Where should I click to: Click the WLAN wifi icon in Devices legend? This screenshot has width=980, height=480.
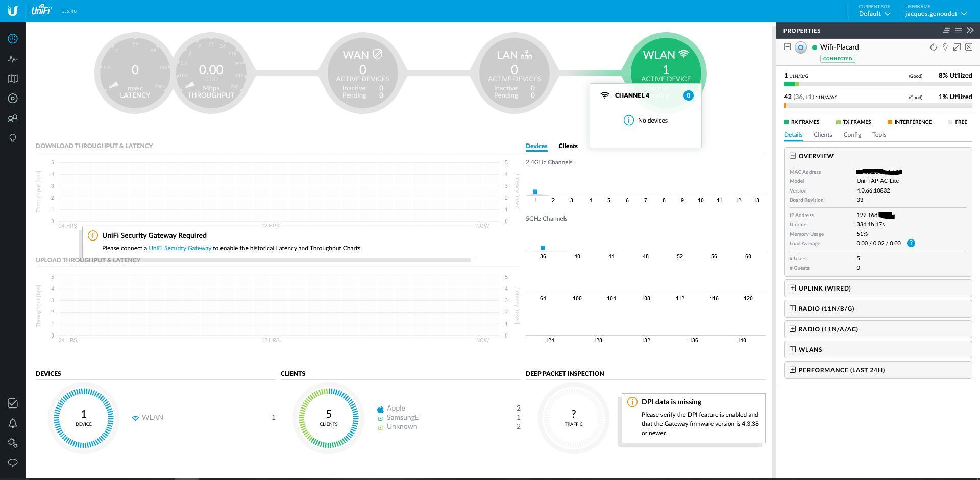point(135,418)
